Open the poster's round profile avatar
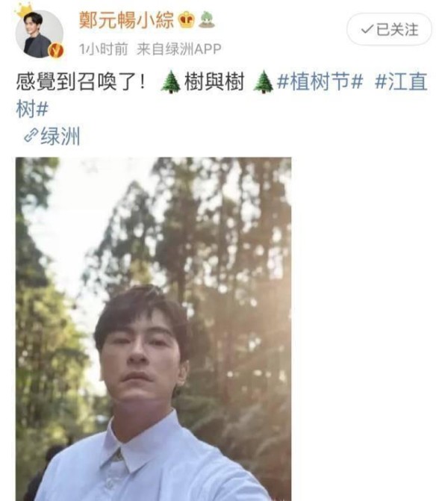Viewport: 448px width, 501px height. pyautogui.click(x=40, y=34)
